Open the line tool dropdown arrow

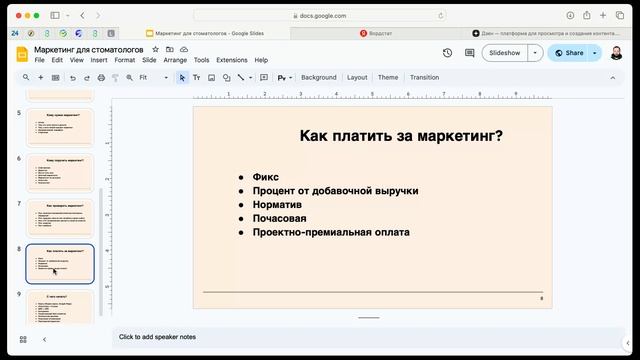[x=250, y=78]
